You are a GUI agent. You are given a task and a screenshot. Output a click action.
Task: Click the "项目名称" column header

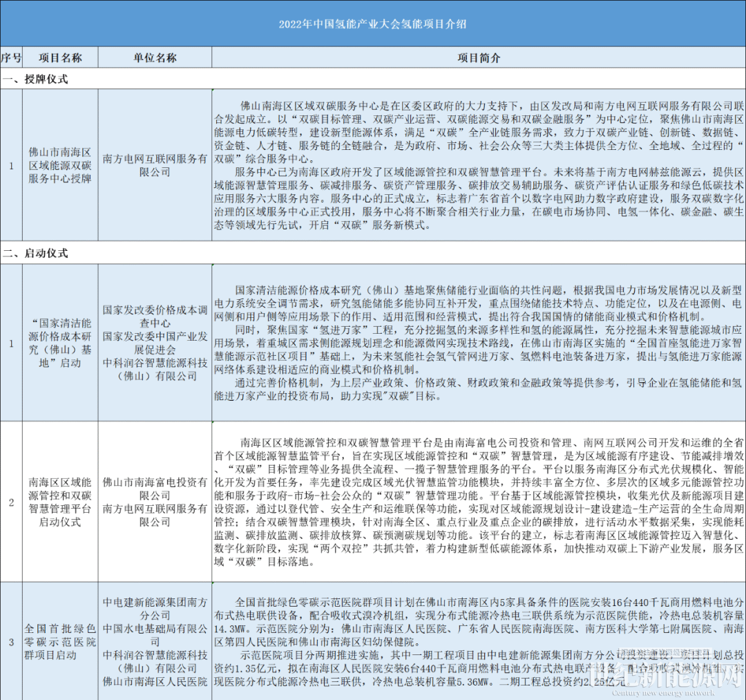(60, 57)
